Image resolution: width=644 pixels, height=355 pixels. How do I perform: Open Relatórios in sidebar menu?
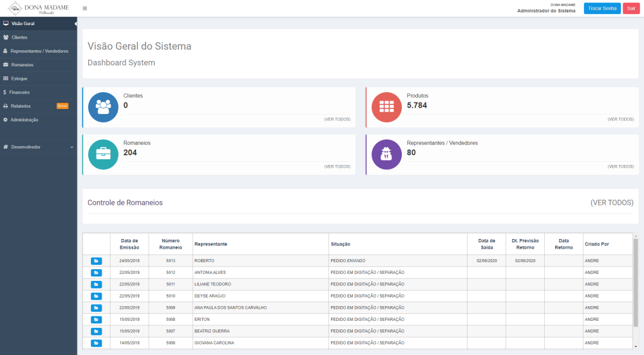[39, 106]
